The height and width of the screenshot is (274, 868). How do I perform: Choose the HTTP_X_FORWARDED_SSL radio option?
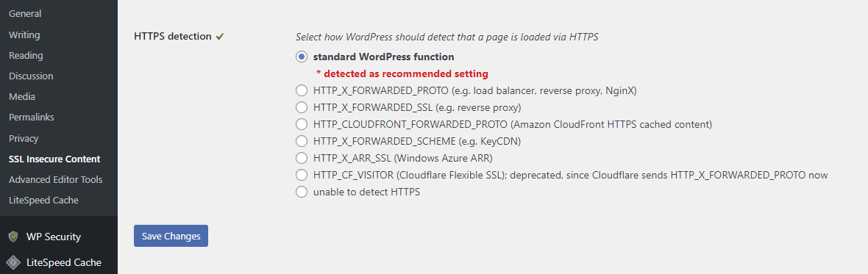(x=301, y=107)
